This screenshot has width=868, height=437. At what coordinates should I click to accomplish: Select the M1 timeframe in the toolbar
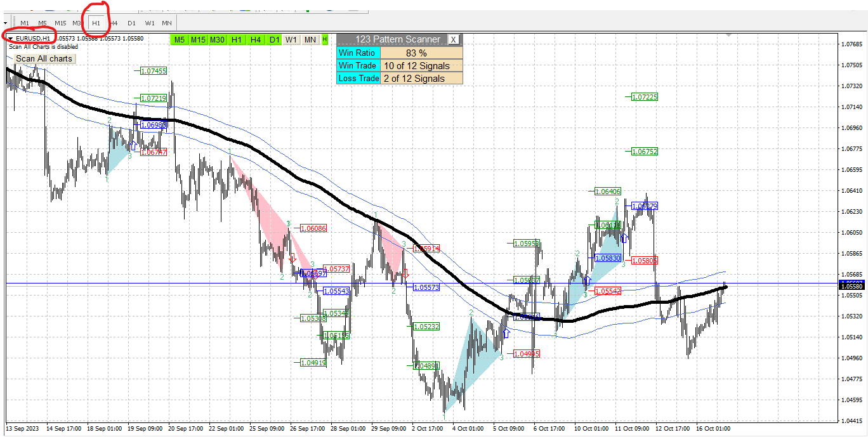click(x=25, y=23)
